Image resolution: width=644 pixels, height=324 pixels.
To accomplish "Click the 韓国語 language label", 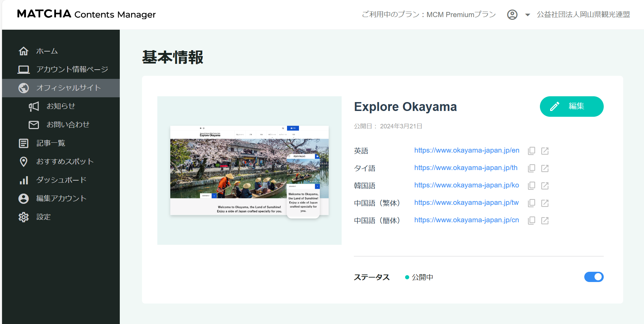I will [x=364, y=186].
